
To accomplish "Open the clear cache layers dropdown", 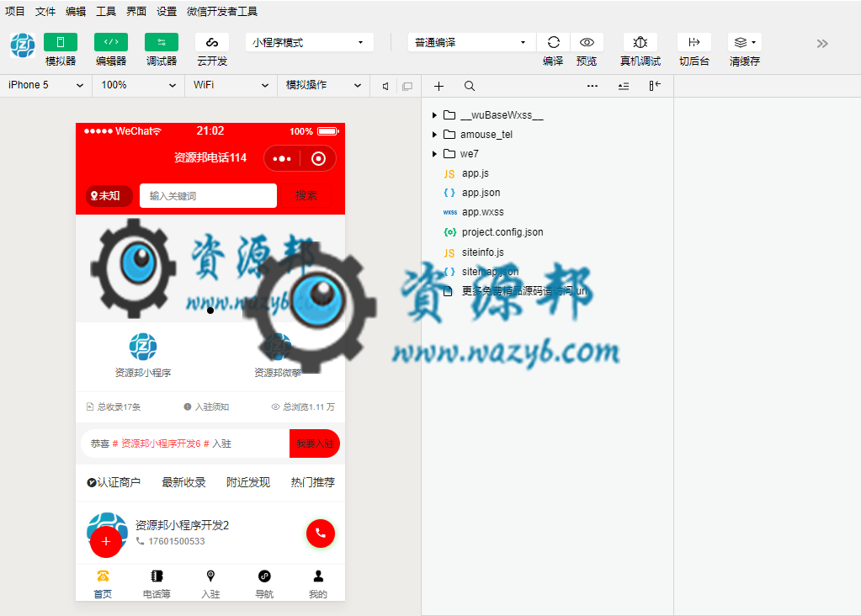I will pyautogui.click(x=745, y=42).
